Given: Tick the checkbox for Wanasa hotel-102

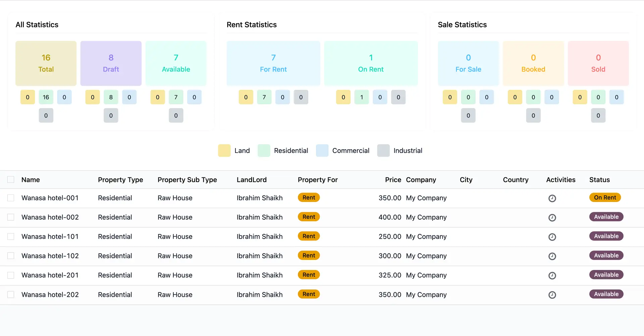Looking at the screenshot, I should [11, 256].
